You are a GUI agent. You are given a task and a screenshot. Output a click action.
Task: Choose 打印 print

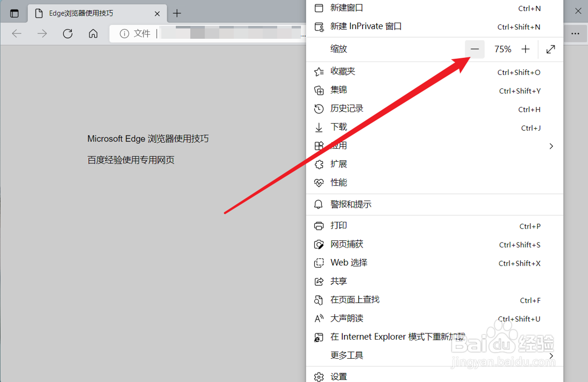click(x=434, y=226)
